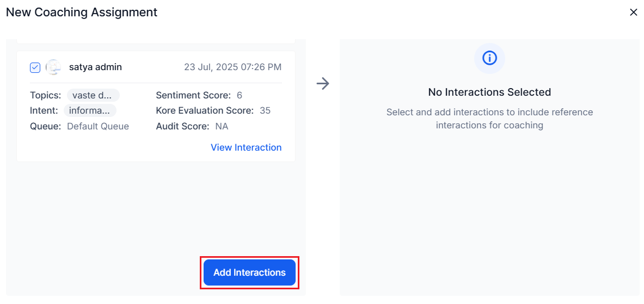
Task: Click the 'informa...' intent tag
Action: [x=90, y=110]
